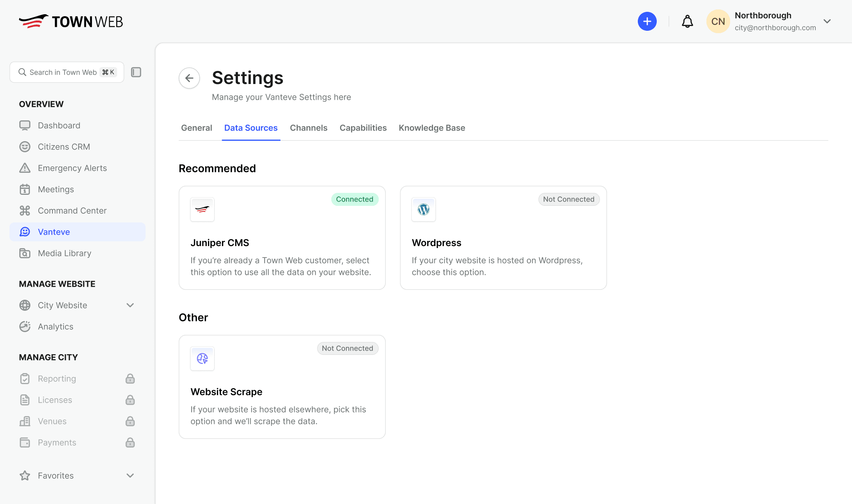852x504 pixels.
Task: Focus the Search in Town Web field
Action: tap(67, 72)
